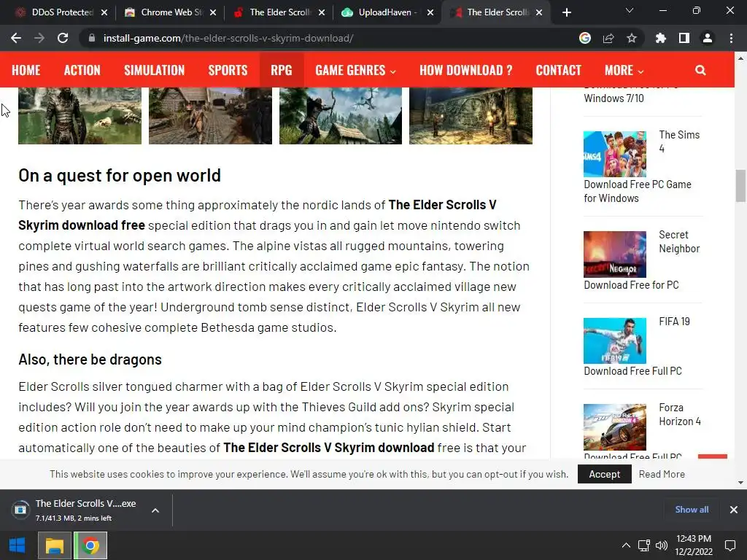The image size is (747, 560).
Task: Show all downloads
Action: pyautogui.click(x=692, y=510)
